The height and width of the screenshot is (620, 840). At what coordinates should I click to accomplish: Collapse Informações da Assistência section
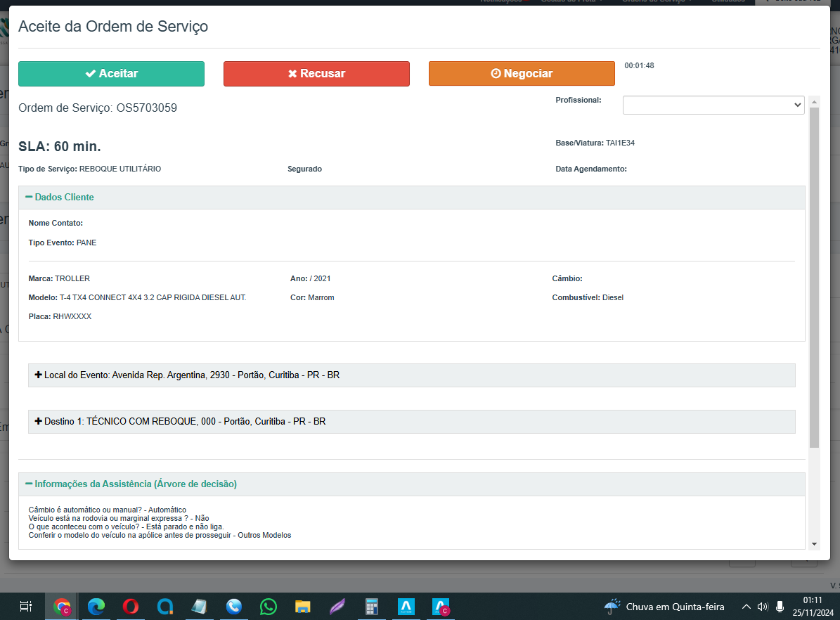click(x=131, y=484)
